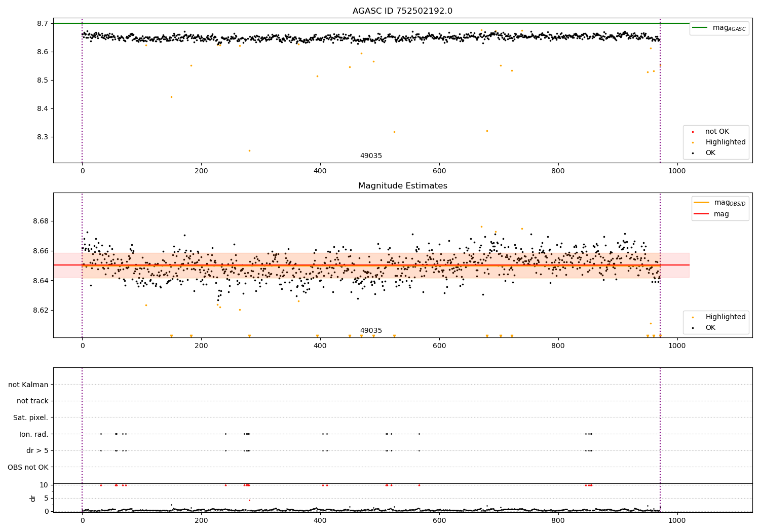Click the 'not Kalman' row label

pyautogui.click(x=28, y=385)
